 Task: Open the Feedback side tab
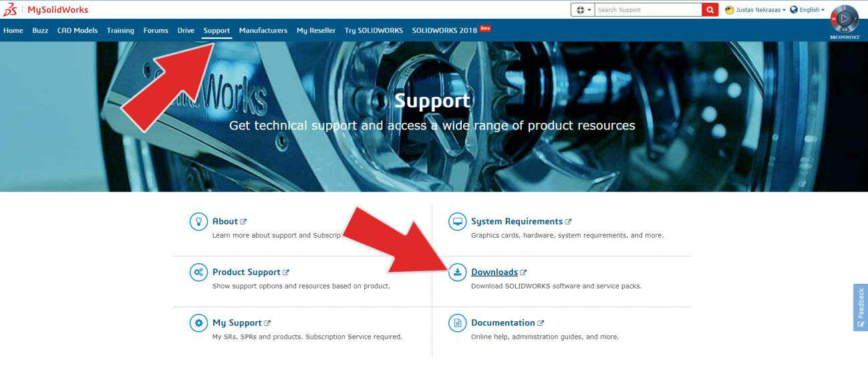click(861, 307)
